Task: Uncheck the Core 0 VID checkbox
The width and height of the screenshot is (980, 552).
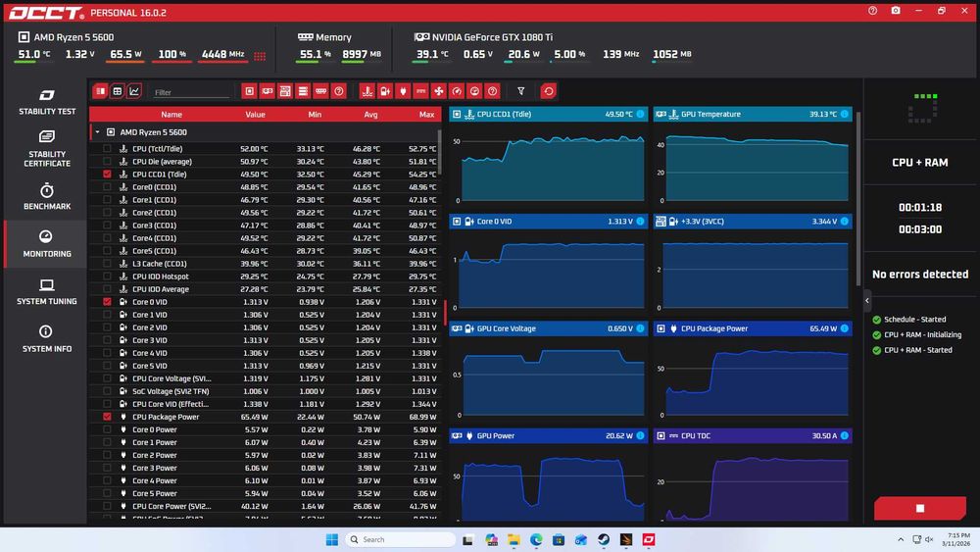Action: pyautogui.click(x=107, y=301)
